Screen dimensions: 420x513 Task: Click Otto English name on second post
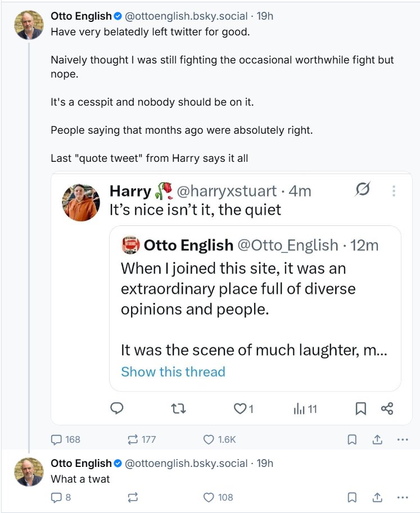point(81,464)
